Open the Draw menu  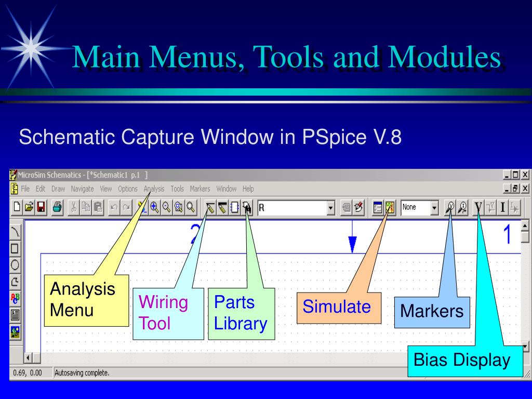coord(58,189)
